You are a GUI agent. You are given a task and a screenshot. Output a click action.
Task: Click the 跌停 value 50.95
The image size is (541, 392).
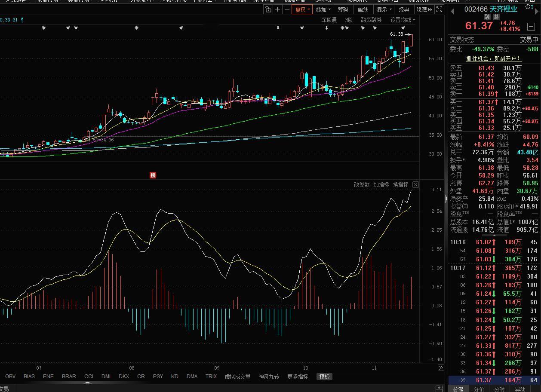(x=530, y=183)
